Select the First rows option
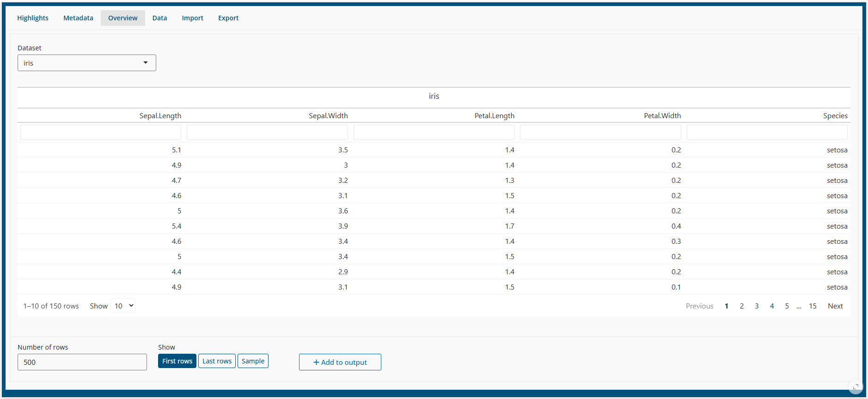 click(x=177, y=361)
